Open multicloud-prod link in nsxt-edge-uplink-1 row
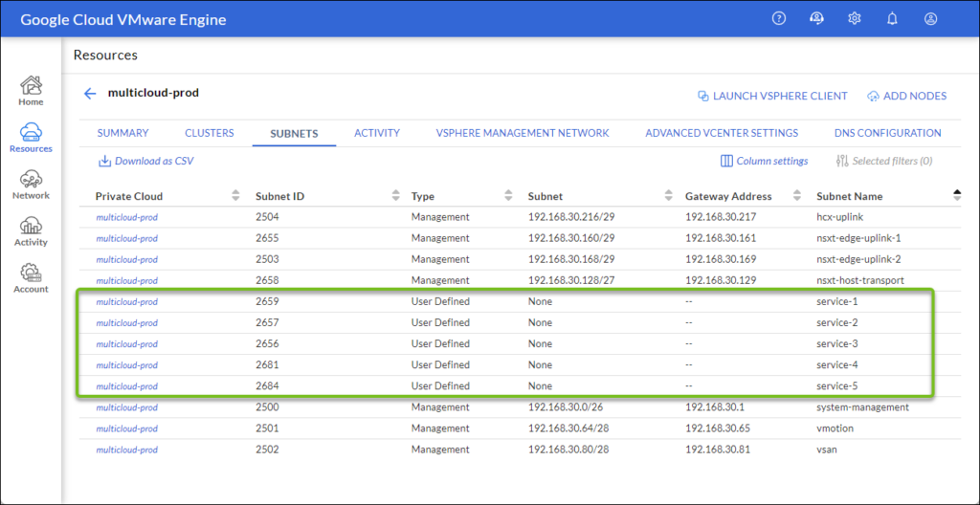This screenshot has width=980, height=505. click(127, 238)
